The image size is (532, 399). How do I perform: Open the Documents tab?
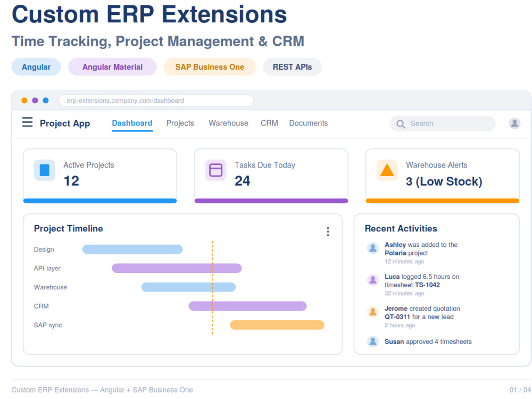[x=309, y=123]
